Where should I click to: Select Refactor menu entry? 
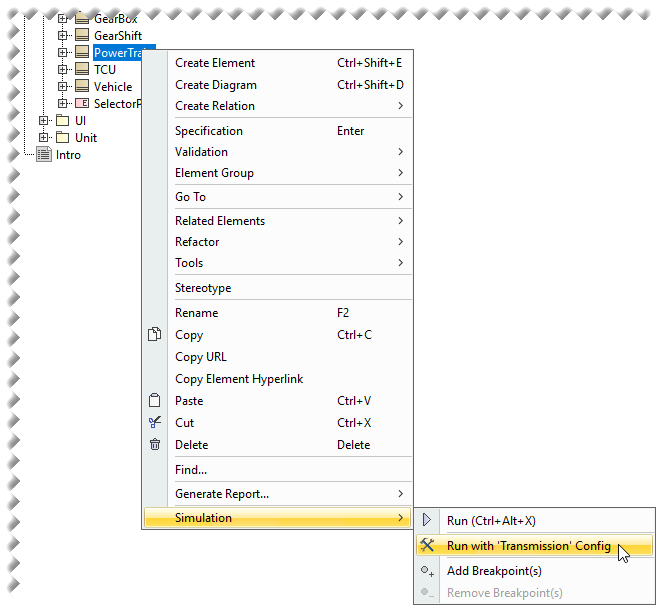(277, 241)
